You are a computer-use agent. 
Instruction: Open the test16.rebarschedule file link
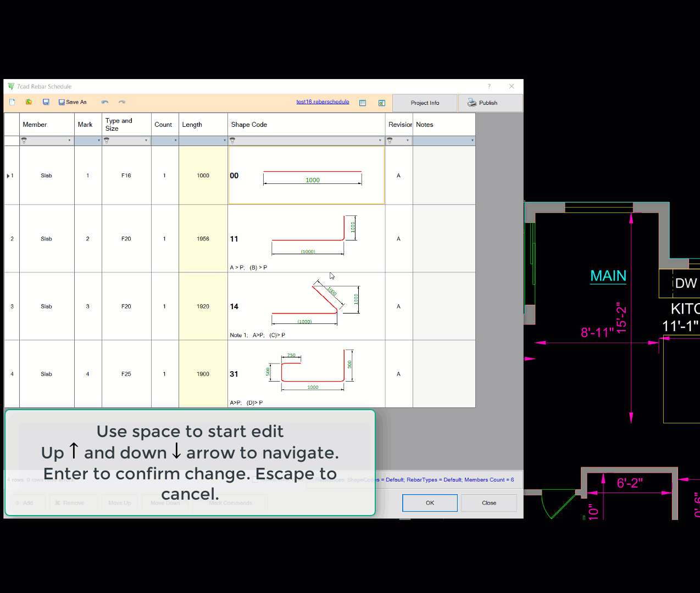tap(323, 102)
